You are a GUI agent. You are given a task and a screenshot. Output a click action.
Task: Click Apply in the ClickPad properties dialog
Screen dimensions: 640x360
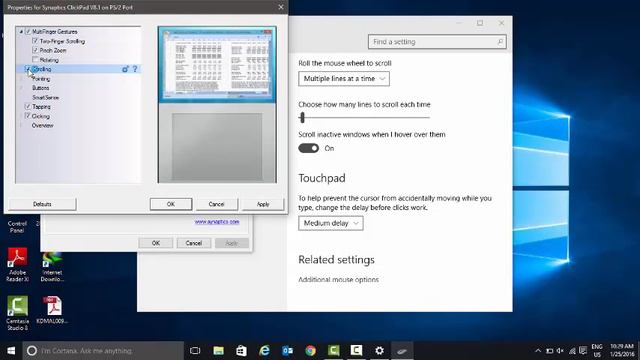click(263, 204)
